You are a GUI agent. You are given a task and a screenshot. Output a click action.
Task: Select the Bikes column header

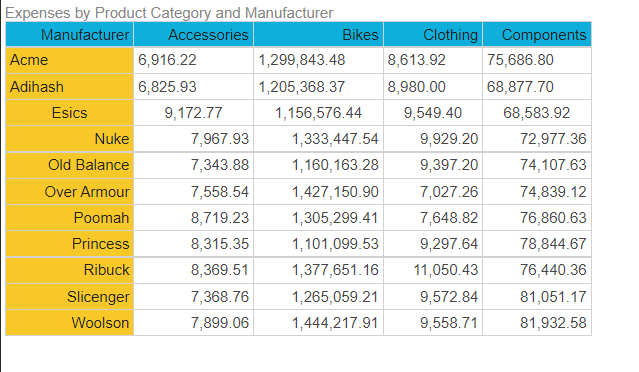319,35
